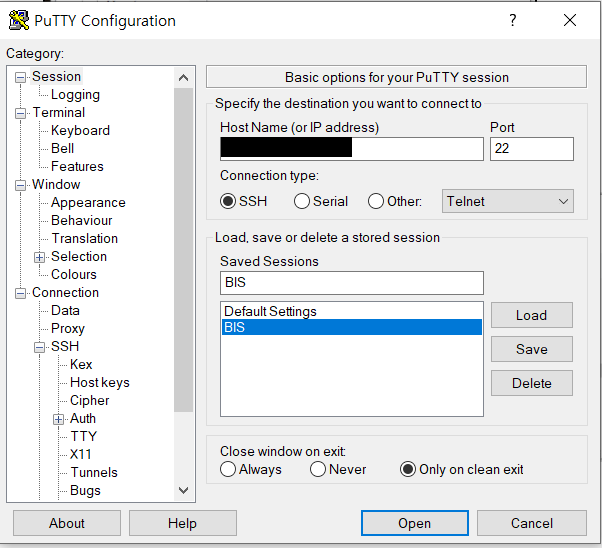The height and width of the screenshot is (548, 602).
Task: Open the Appearance category
Action: pos(88,202)
